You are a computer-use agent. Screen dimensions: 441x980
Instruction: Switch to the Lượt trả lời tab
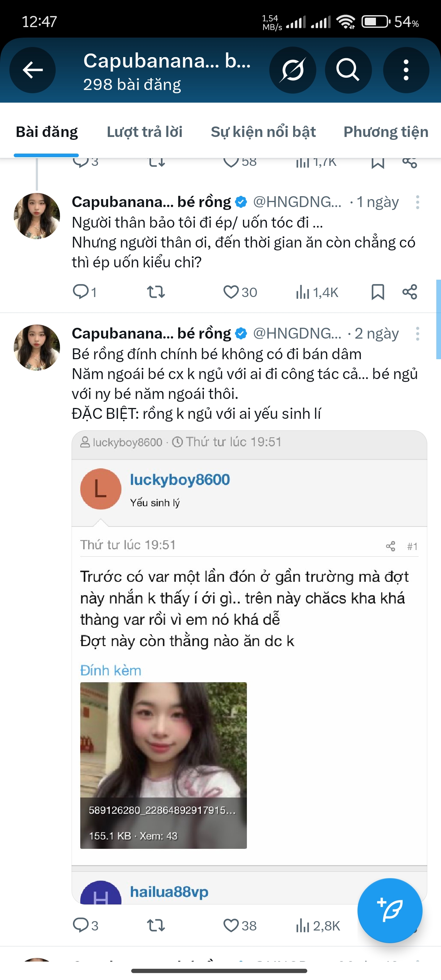(145, 132)
